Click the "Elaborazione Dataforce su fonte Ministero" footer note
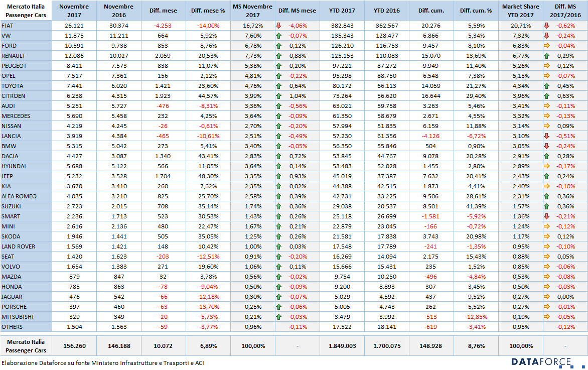This screenshot has width=588, height=370. (x=103, y=363)
